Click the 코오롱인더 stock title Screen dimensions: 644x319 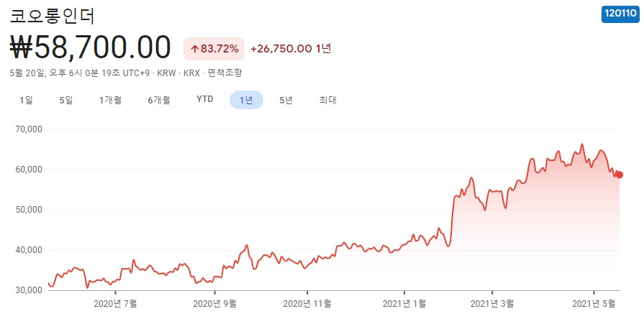pyautogui.click(x=53, y=15)
